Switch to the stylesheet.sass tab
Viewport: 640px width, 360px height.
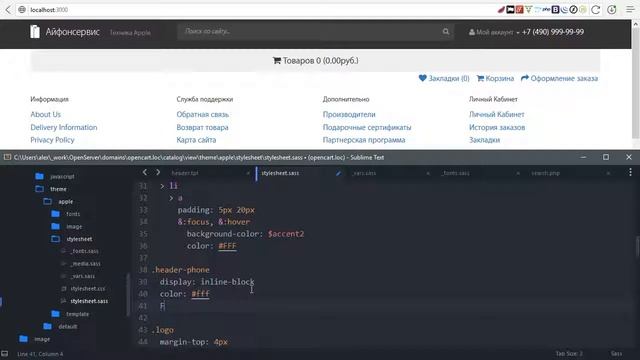click(280, 173)
